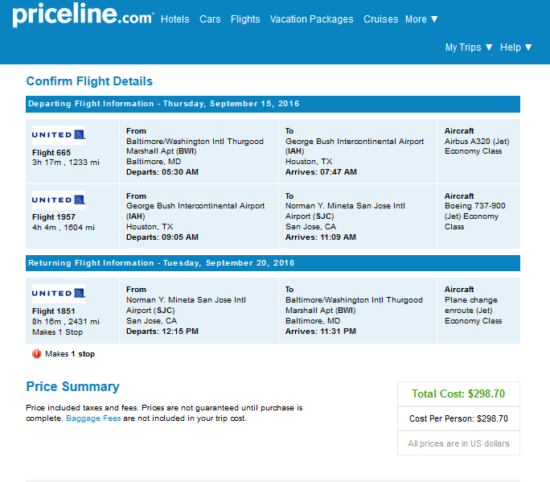The image size is (550, 482).
Task: Click the red Makes 1 stop alert icon
Action: pos(36,354)
